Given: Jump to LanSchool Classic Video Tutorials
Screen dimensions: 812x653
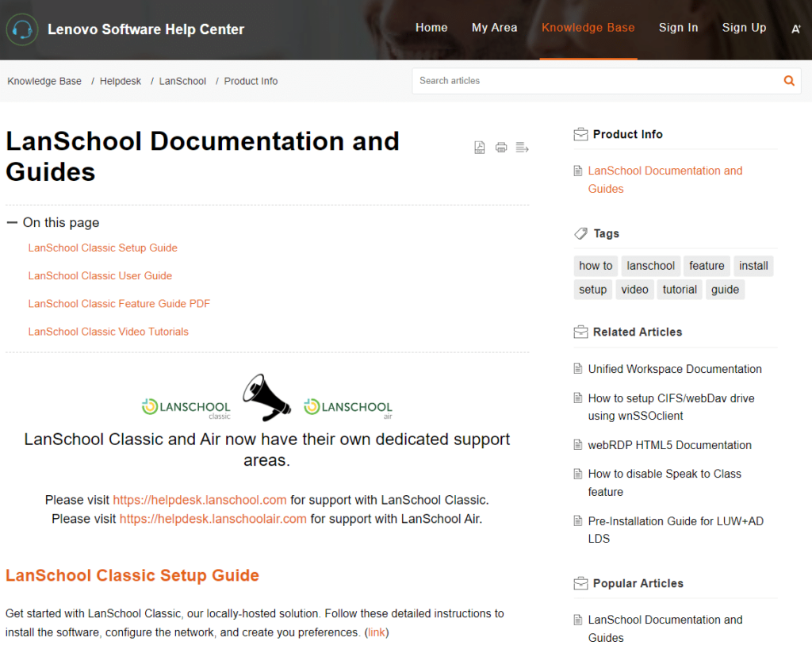Looking at the screenshot, I should pos(108,332).
